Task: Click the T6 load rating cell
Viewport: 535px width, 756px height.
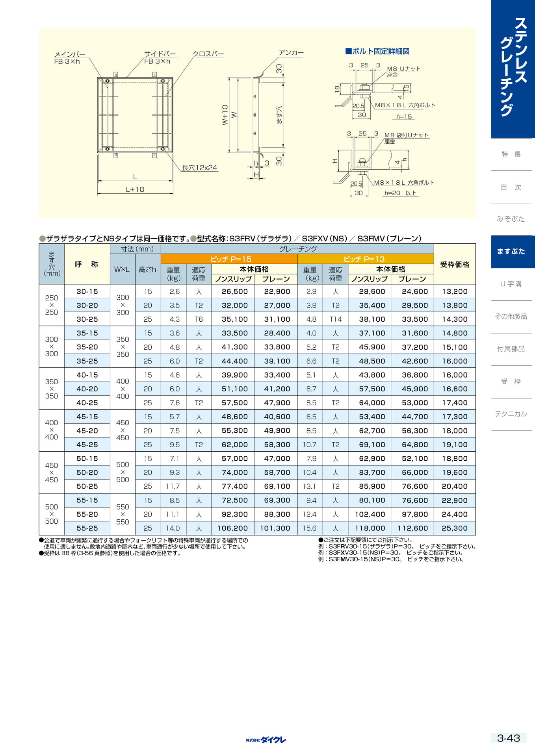Action: tap(199, 319)
